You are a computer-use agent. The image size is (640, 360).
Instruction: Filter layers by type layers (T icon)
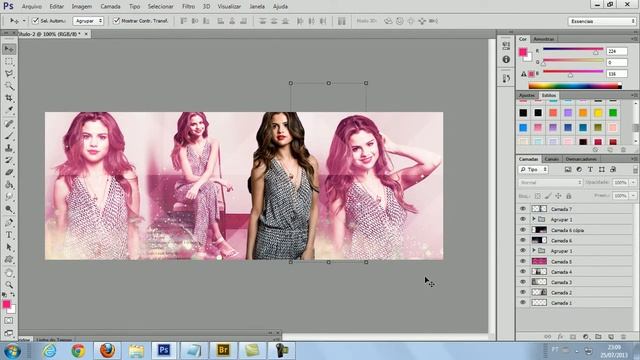tap(590, 169)
